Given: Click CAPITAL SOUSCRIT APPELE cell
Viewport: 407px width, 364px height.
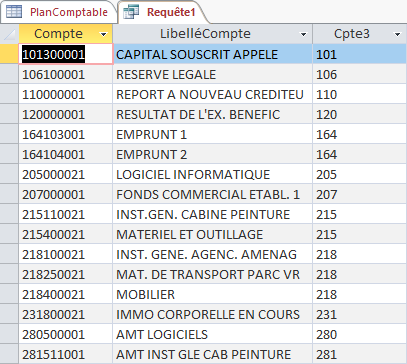Looking at the screenshot, I should (x=213, y=54).
